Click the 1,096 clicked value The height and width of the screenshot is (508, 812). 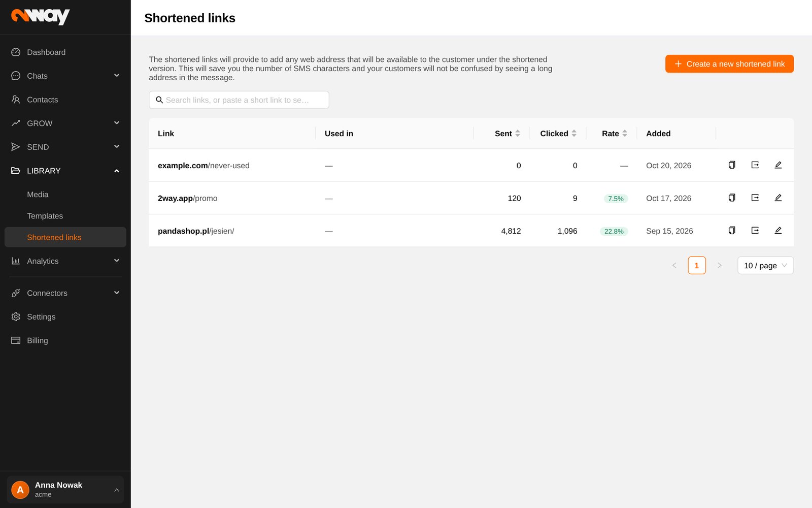point(567,231)
